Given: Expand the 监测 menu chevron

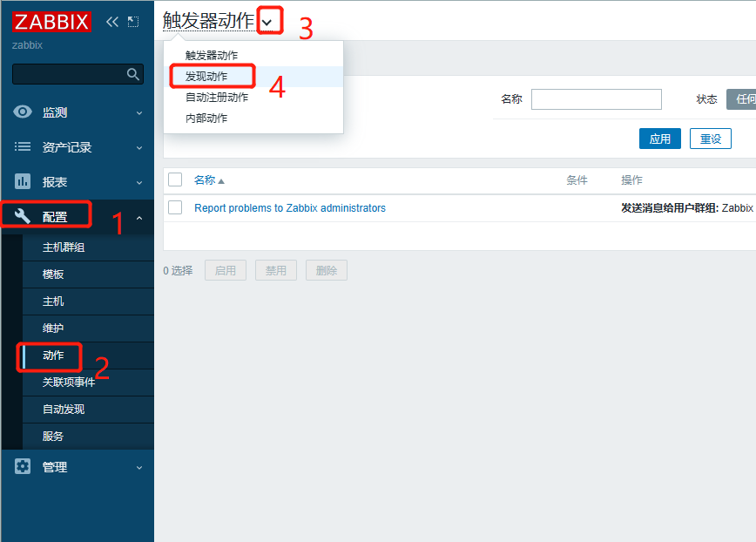Looking at the screenshot, I should point(139,112).
